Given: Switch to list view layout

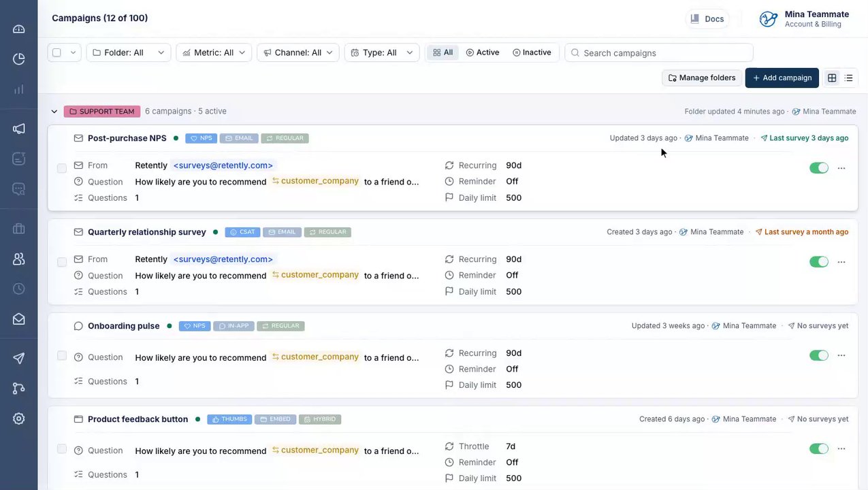Looking at the screenshot, I should point(849,78).
